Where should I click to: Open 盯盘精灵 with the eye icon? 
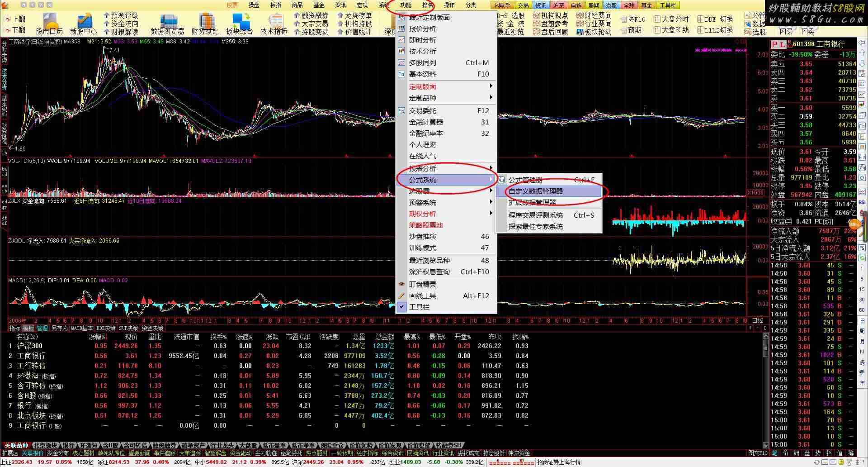pyautogui.click(x=422, y=284)
